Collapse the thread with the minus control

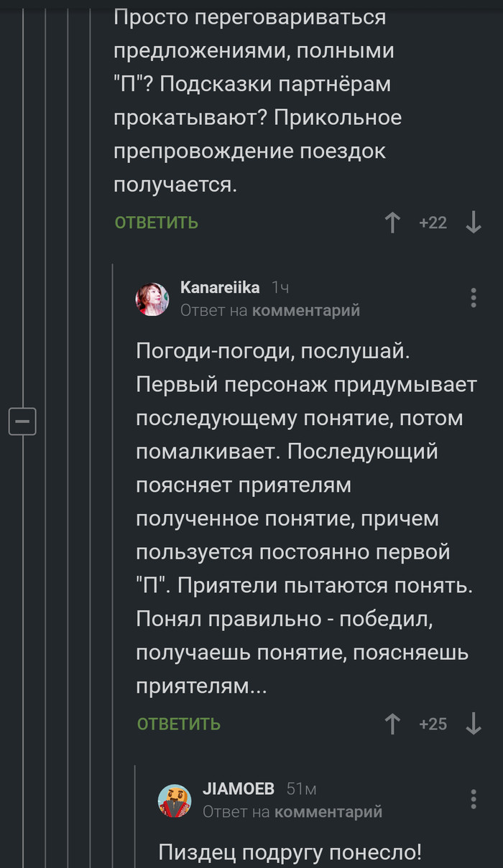click(22, 422)
